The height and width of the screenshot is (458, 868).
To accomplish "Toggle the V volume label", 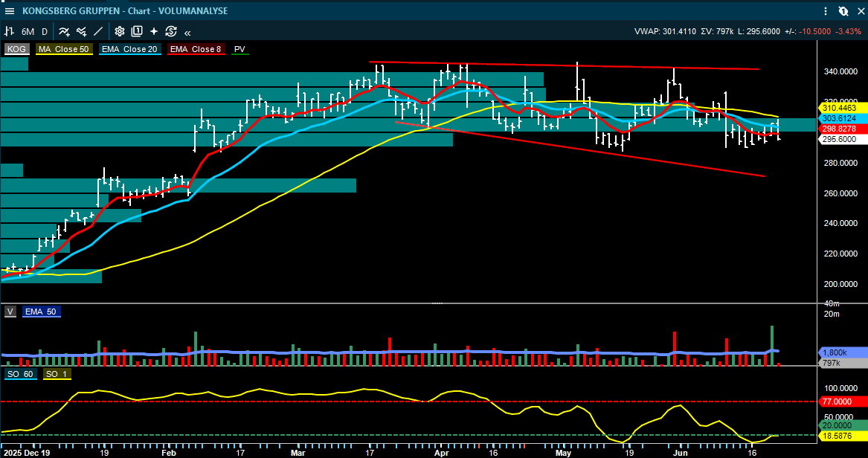I will coord(10,312).
